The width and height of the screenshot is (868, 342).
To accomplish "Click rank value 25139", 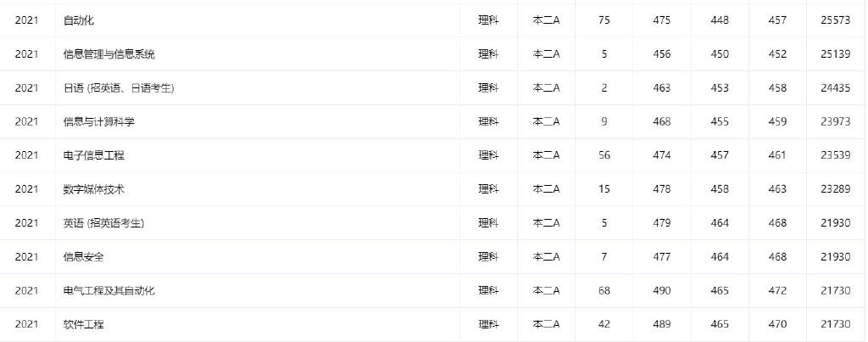I will coord(836,54).
